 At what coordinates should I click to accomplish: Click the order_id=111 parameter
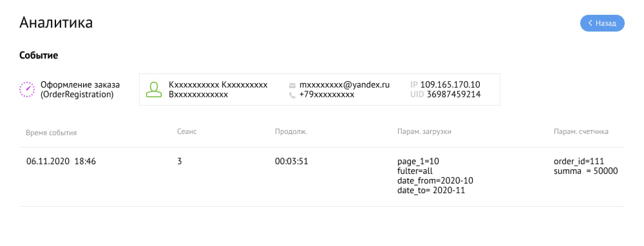tap(579, 161)
